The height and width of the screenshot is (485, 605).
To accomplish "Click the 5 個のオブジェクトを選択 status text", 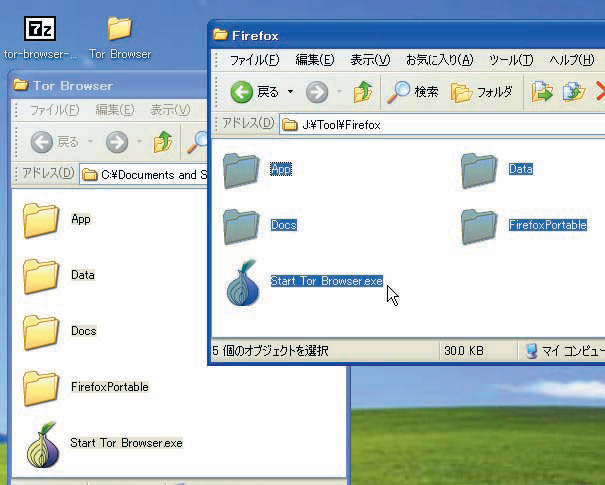I will point(270,351).
